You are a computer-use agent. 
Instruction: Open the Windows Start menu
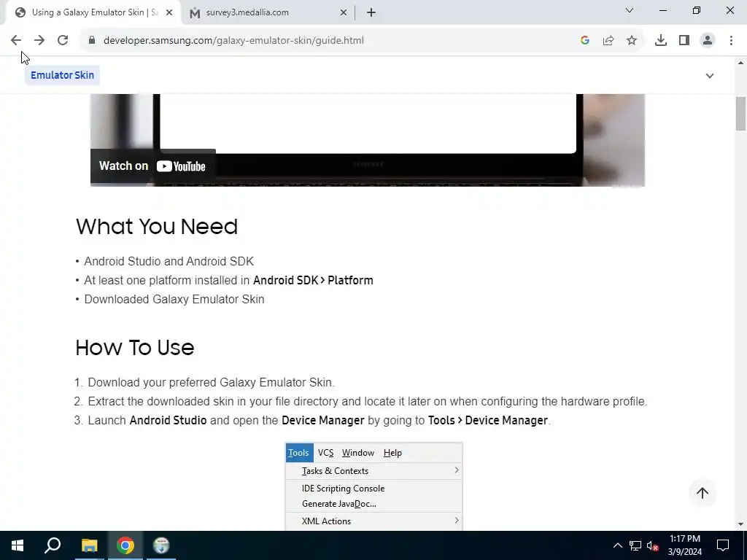click(x=18, y=545)
